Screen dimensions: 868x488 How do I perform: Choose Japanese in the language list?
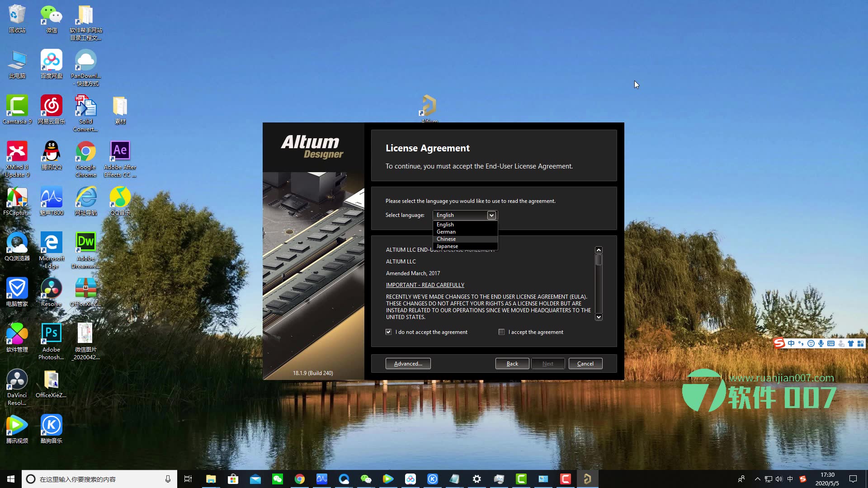(x=465, y=246)
